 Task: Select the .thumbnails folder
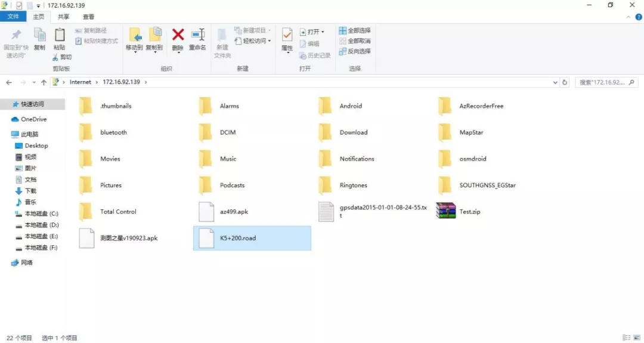click(132, 106)
